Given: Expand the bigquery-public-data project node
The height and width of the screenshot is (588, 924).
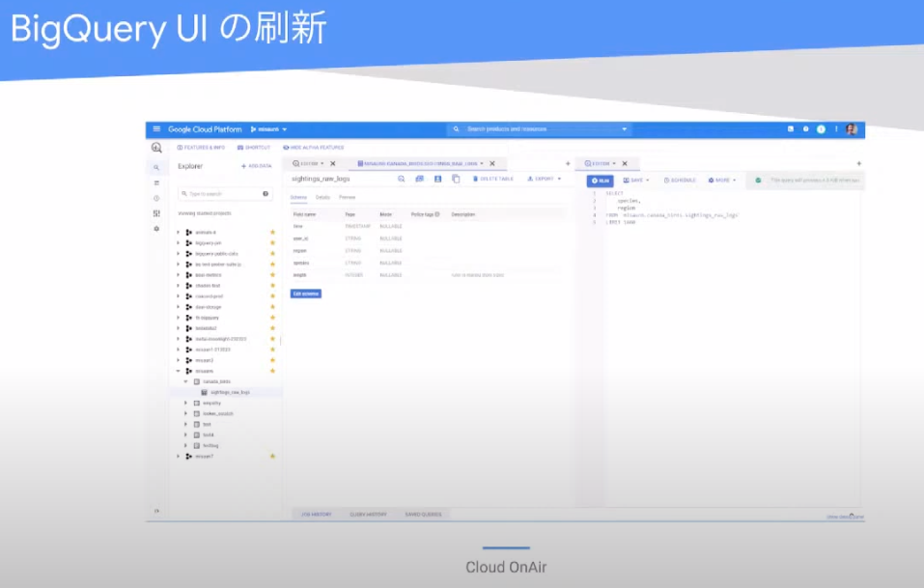Looking at the screenshot, I should [x=178, y=253].
